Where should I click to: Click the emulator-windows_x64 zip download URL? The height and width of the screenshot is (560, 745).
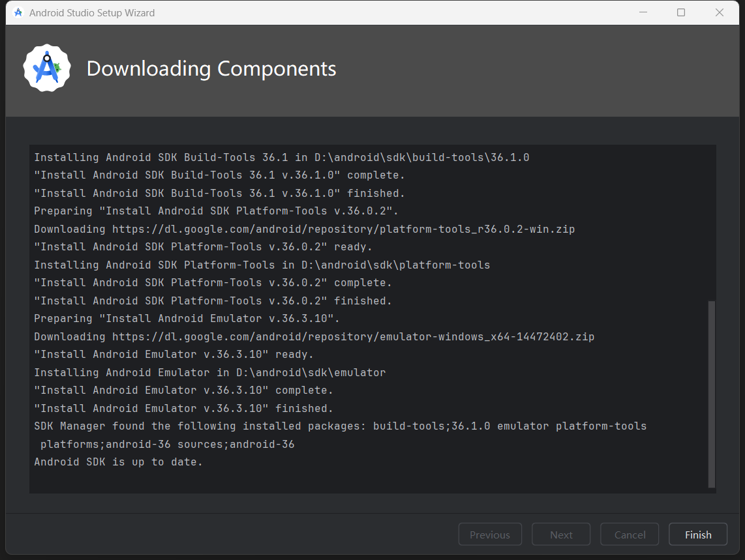pos(353,337)
